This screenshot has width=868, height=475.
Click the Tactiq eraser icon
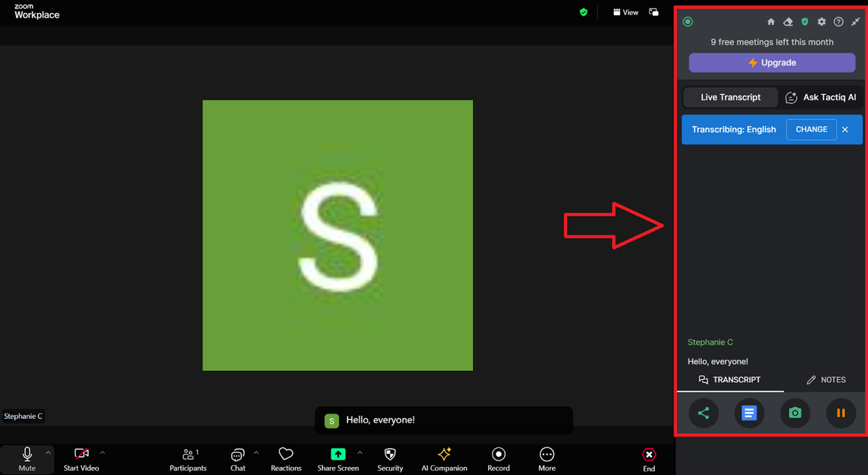tap(788, 22)
